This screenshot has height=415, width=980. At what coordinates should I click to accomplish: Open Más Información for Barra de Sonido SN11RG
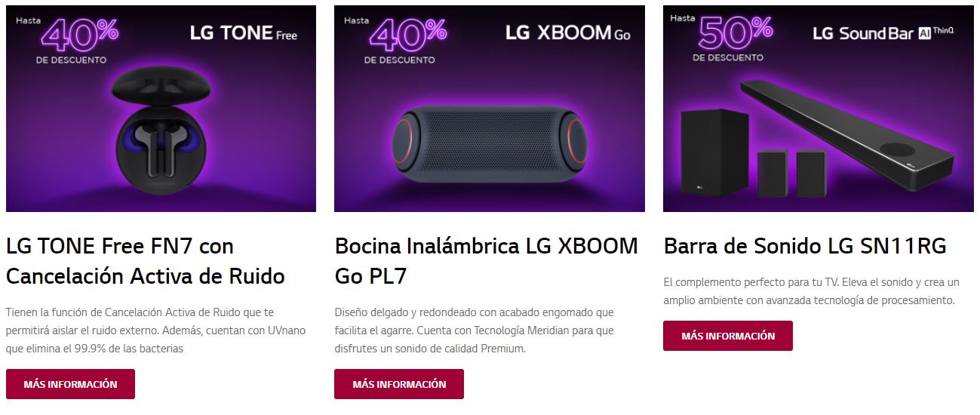pyautogui.click(x=728, y=336)
